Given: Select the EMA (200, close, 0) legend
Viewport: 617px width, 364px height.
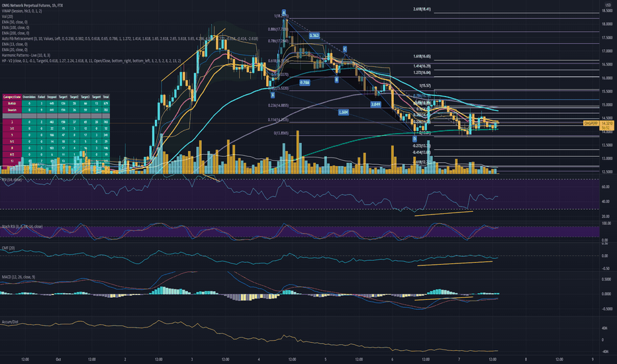Looking at the screenshot, I should coord(15,33).
